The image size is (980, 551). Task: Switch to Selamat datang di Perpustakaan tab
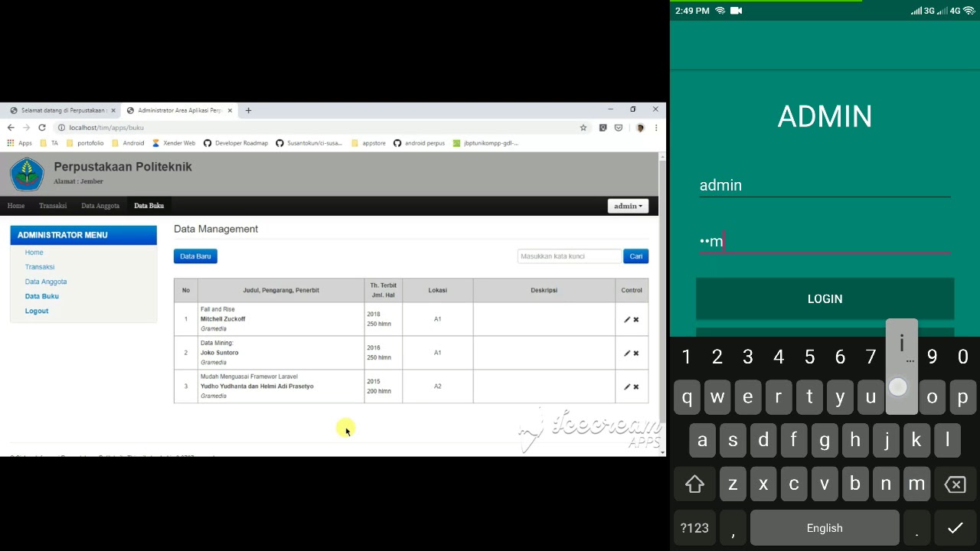tap(63, 110)
